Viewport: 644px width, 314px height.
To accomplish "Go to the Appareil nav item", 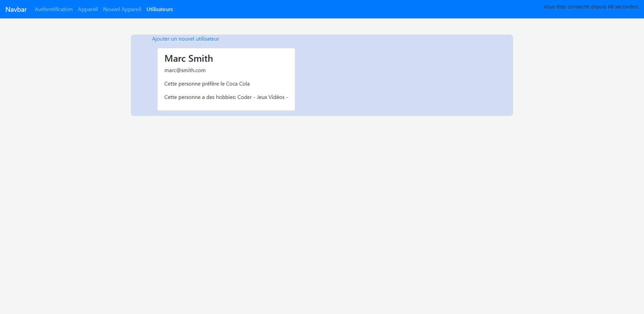I will (88, 9).
